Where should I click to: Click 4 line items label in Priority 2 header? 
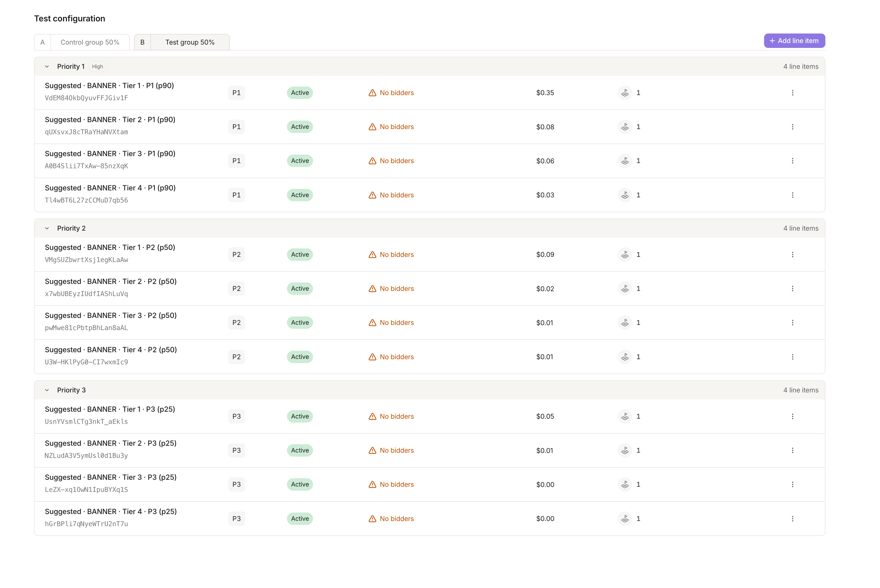[x=800, y=228]
